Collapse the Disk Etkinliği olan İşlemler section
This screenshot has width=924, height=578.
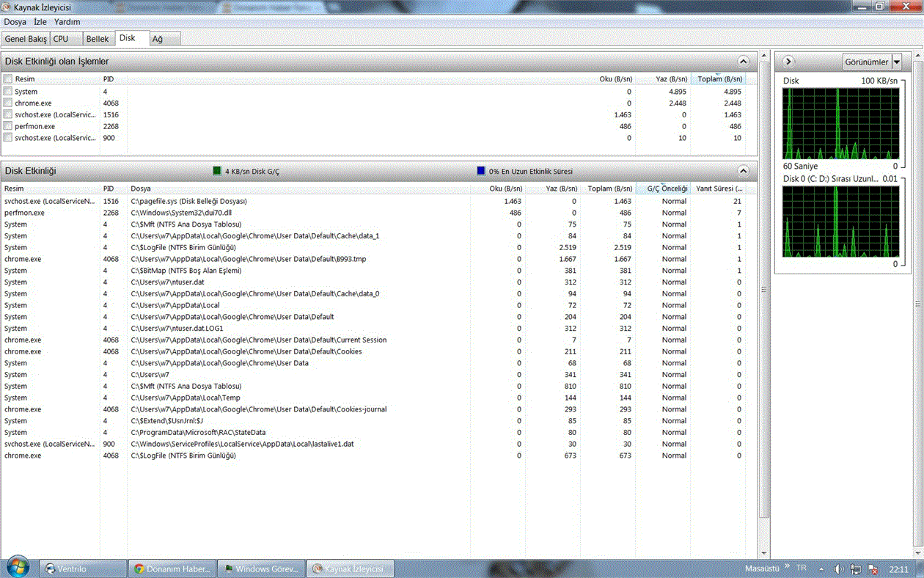click(x=743, y=62)
